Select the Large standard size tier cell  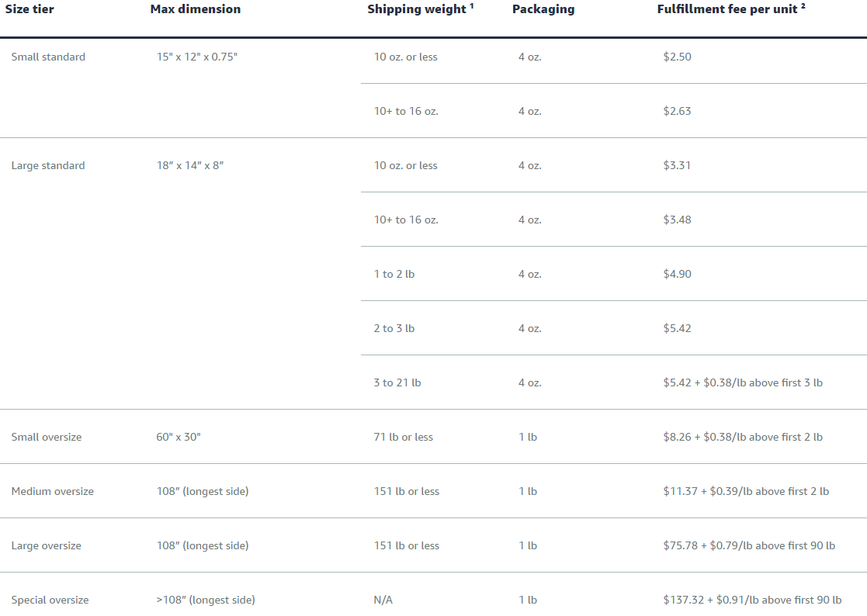coord(48,166)
